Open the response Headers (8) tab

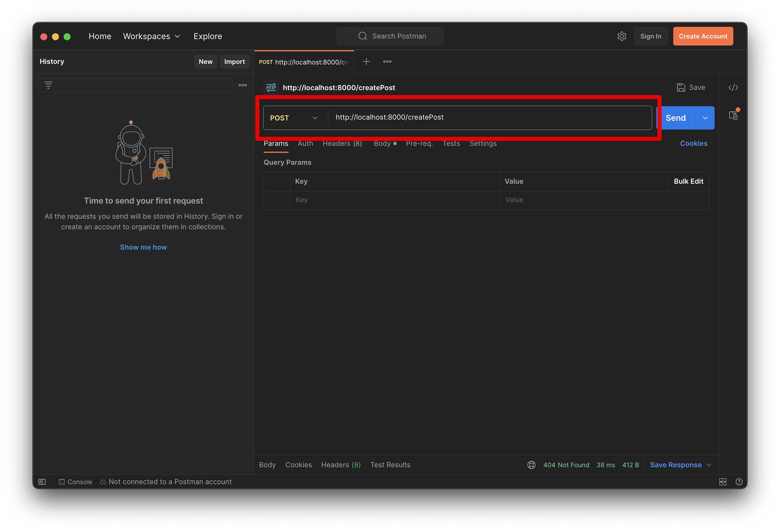pos(341,465)
